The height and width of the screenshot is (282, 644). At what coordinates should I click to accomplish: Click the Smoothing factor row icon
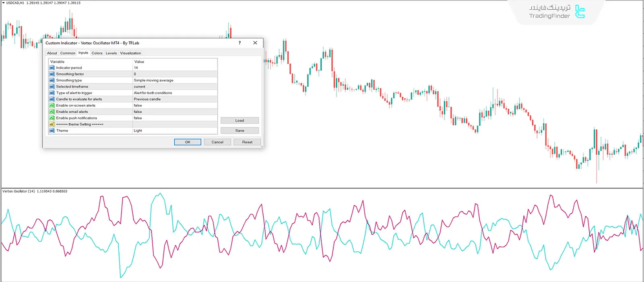point(52,74)
